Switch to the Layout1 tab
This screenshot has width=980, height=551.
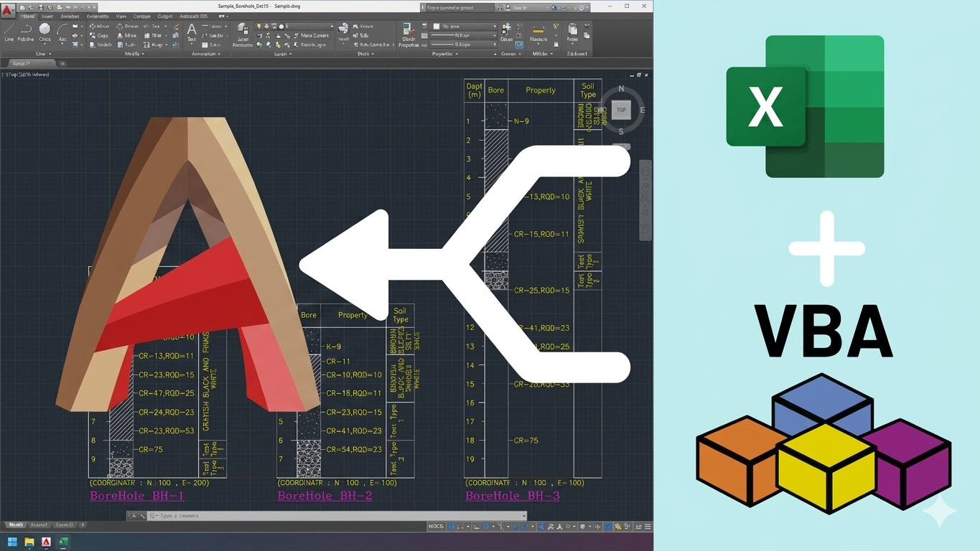click(39, 525)
